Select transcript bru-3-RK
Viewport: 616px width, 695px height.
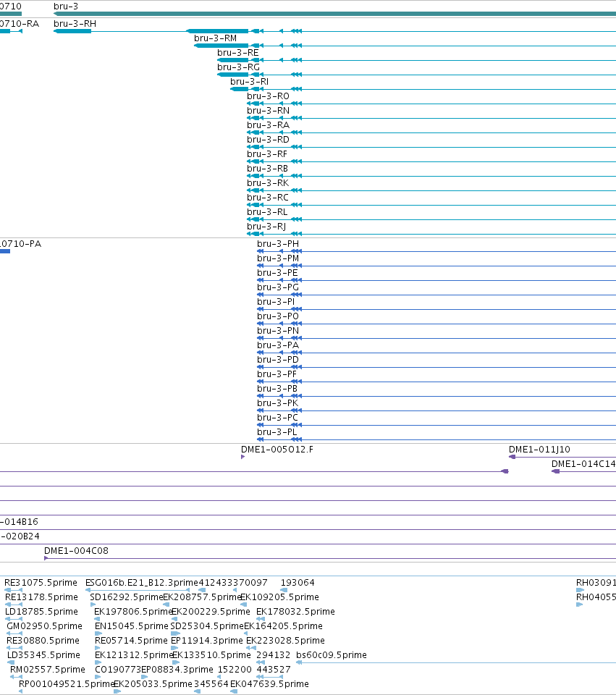[x=268, y=183]
